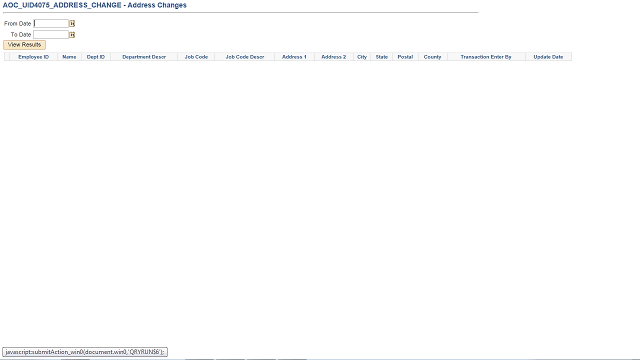Sort by County column header

pyautogui.click(x=433, y=57)
